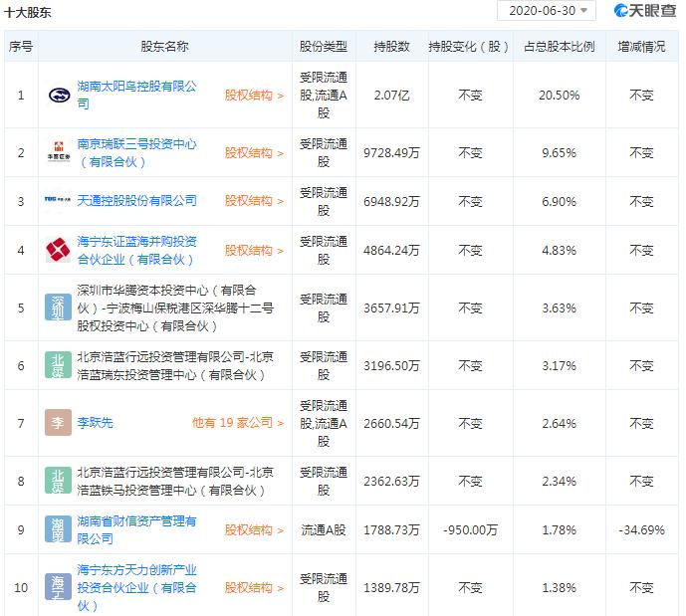Select the 9.65% ratio cell

coord(560,153)
